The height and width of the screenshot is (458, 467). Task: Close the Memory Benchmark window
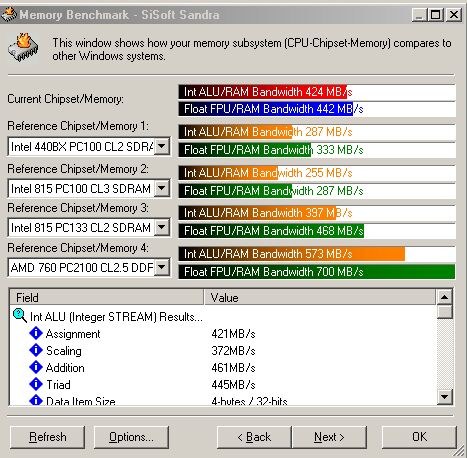pyautogui.click(x=454, y=14)
